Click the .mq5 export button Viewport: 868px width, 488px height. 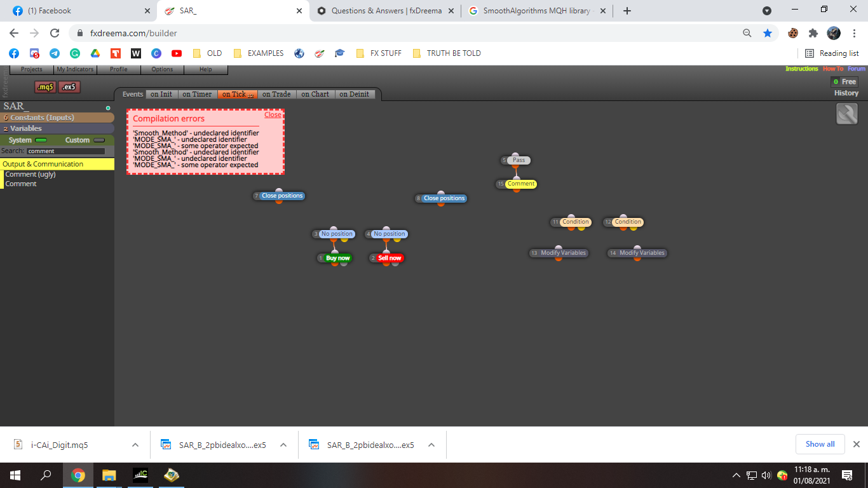click(45, 87)
